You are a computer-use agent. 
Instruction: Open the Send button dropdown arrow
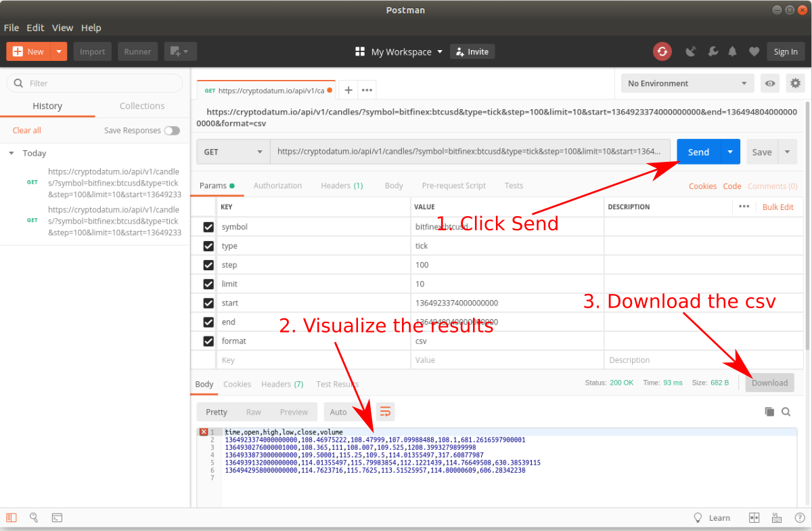[x=730, y=152]
